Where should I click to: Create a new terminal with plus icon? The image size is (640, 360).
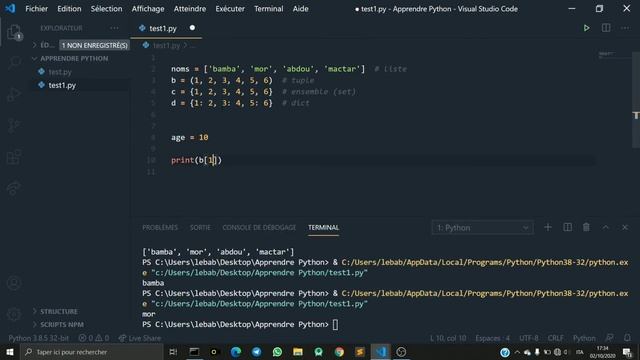[x=548, y=227]
